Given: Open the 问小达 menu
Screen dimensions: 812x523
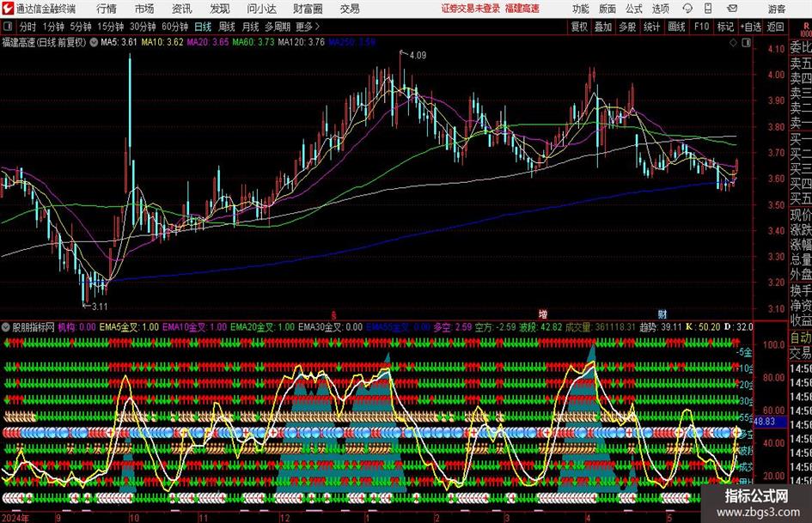Looking at the screenshot, I should pos(261,9).
